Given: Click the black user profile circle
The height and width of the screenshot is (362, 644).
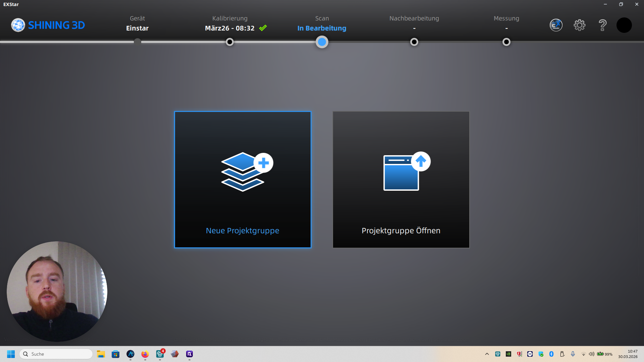Looking at the screenshot, I should 624,25.
